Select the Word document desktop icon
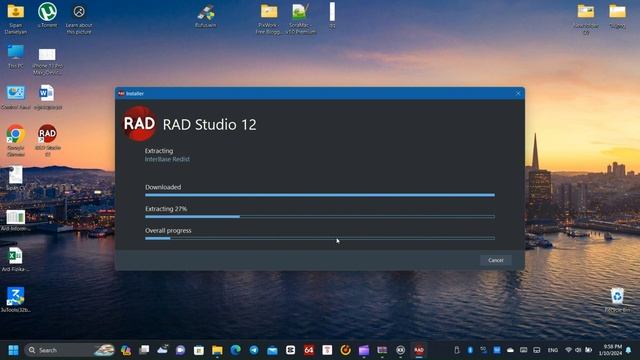The width and height of the screenshot is (640, 360). point(47,97)
